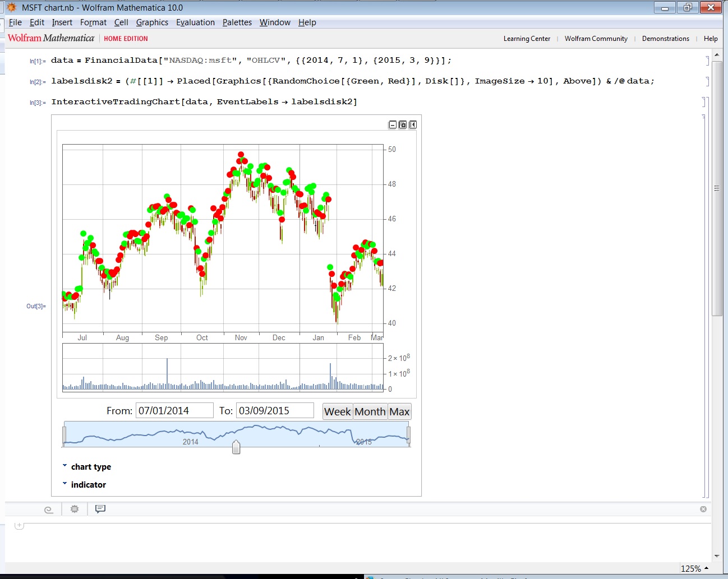728x579 pixels.
Task: Click the plus insert-cell icon
Action: pyautogui.click(x=19, y=525)
